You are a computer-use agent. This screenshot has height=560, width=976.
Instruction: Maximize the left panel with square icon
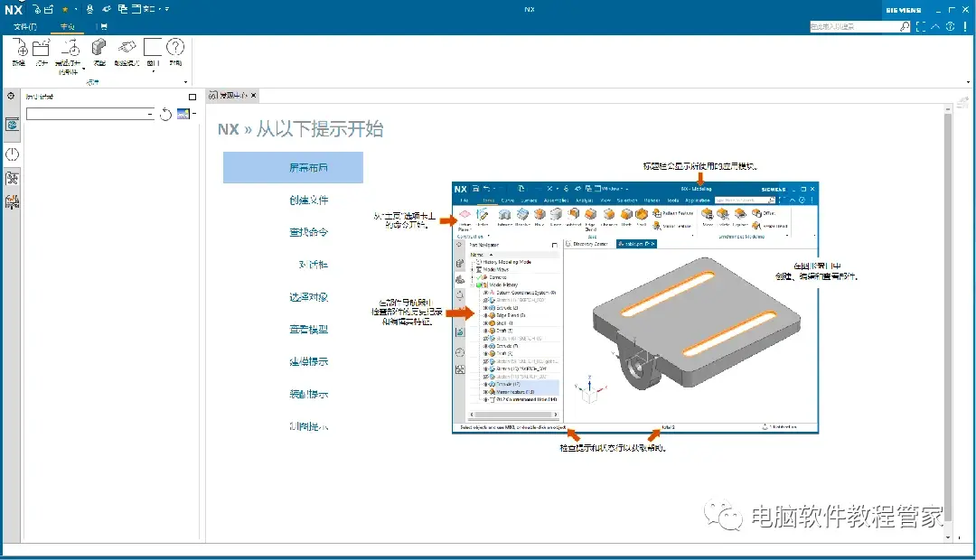[x=192, y=97]
